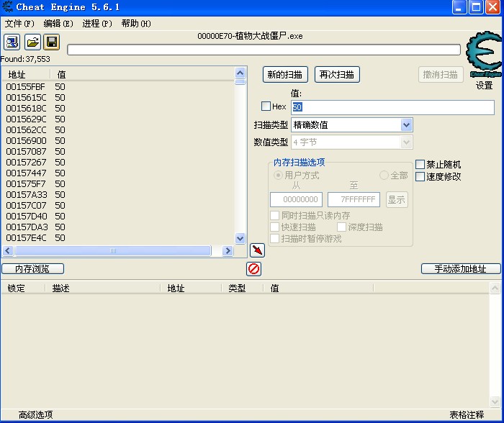Click 再次扫描 button
The width and height of the screenshot is (504, 423).
pos(337,75)
